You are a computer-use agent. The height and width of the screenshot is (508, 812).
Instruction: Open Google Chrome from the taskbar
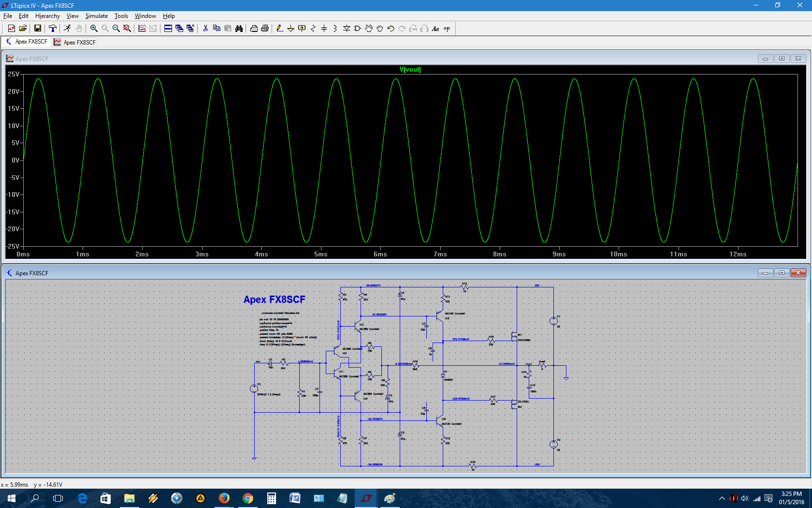coord(247,498)
